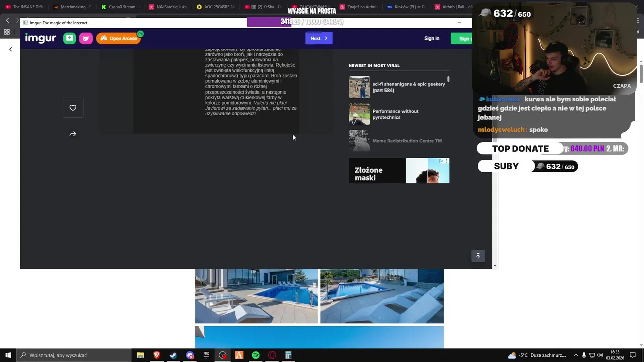The image size is (644, 362).
Task: Click the volume tray icon
Action: (600, 355)
